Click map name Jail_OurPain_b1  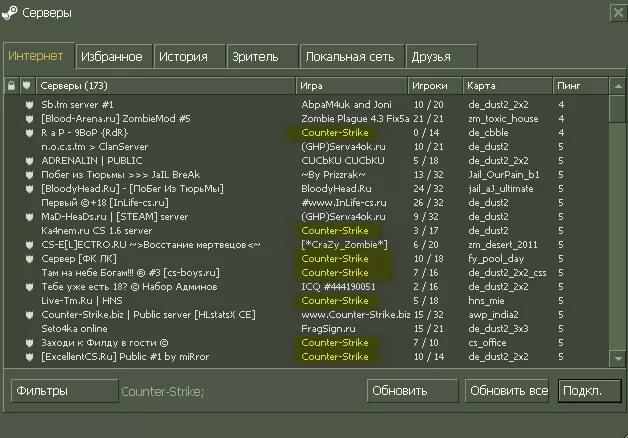[x=504, y=175]
